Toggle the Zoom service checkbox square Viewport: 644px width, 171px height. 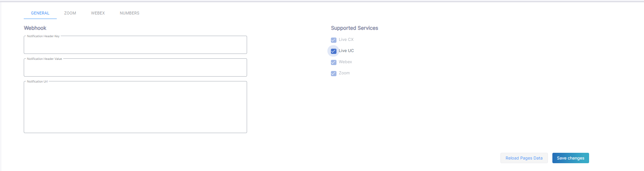(x=333, y=74)
